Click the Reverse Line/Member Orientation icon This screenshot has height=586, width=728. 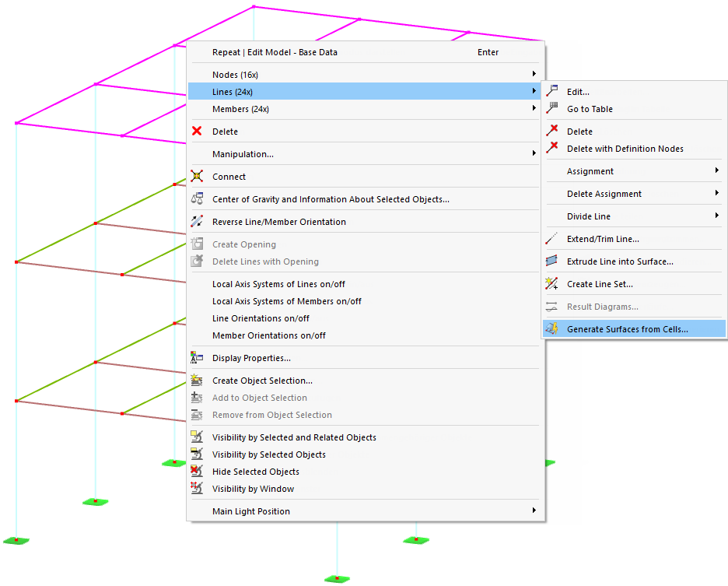(x=197, y=222)
